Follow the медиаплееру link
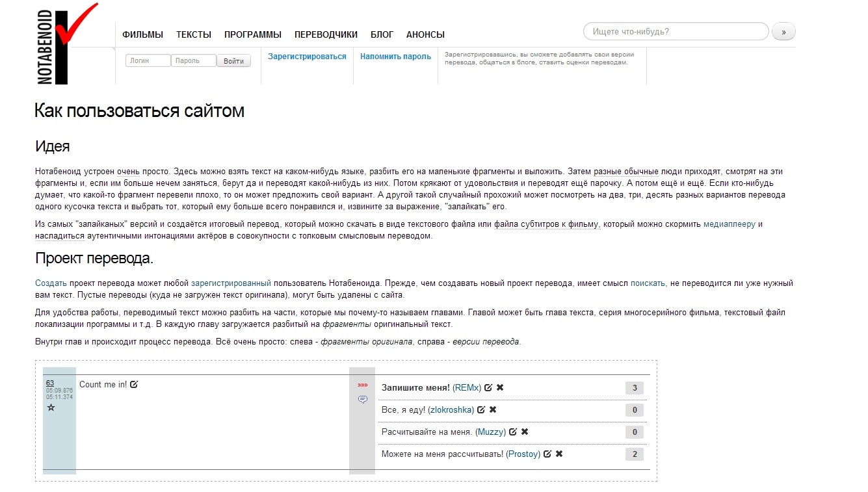 tap(730, 224)
